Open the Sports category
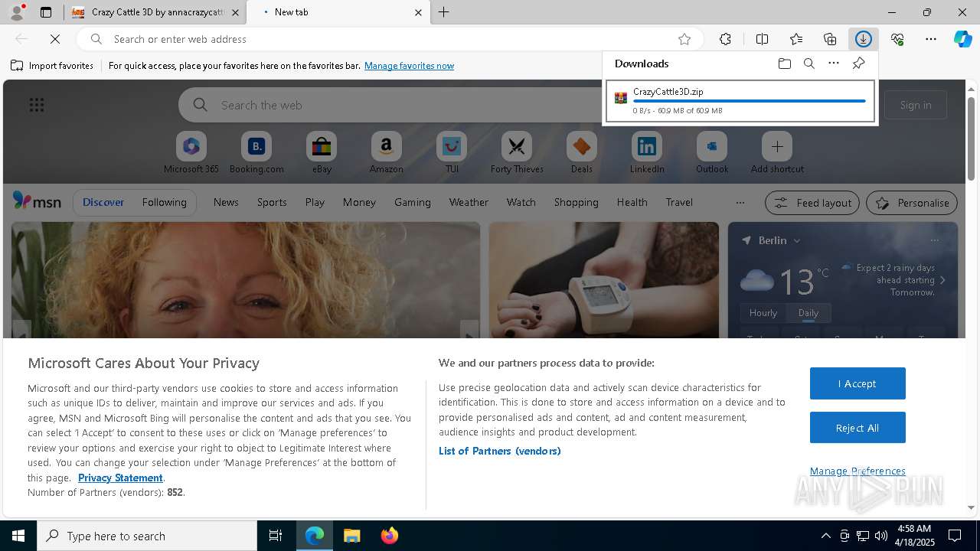This screenshot has height=551, width=980. click(272, 202)
